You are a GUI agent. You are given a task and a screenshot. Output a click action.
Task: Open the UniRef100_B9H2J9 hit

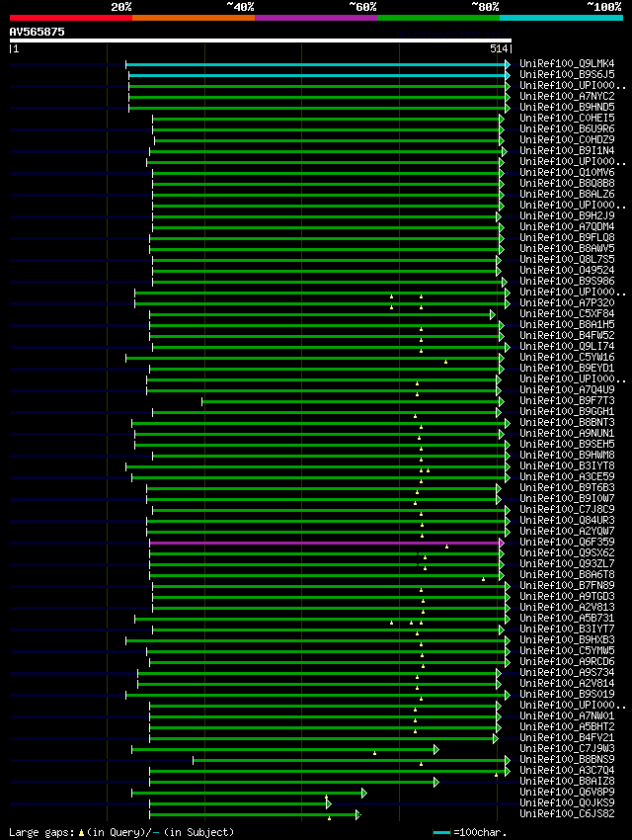(x=567, y=215)
